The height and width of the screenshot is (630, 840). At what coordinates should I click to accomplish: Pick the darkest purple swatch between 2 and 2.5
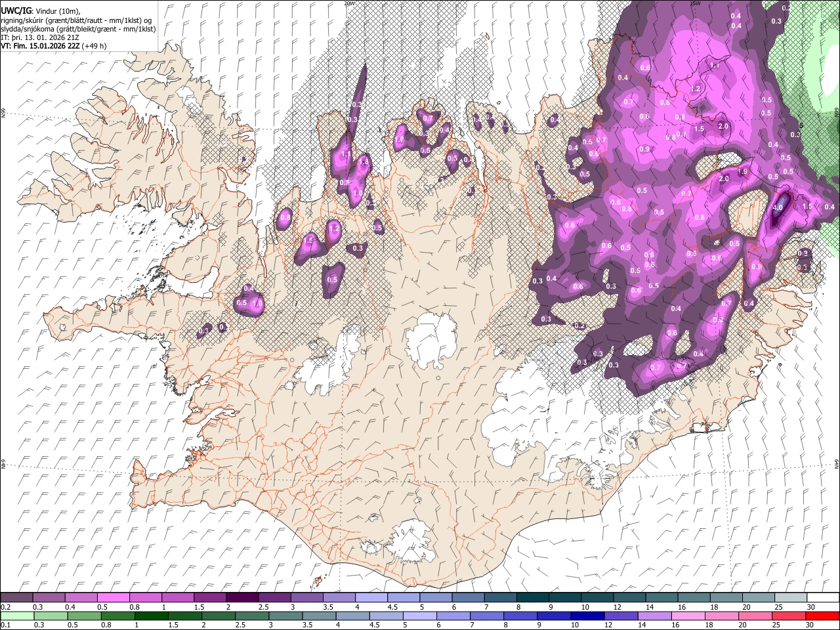(242, 597)
